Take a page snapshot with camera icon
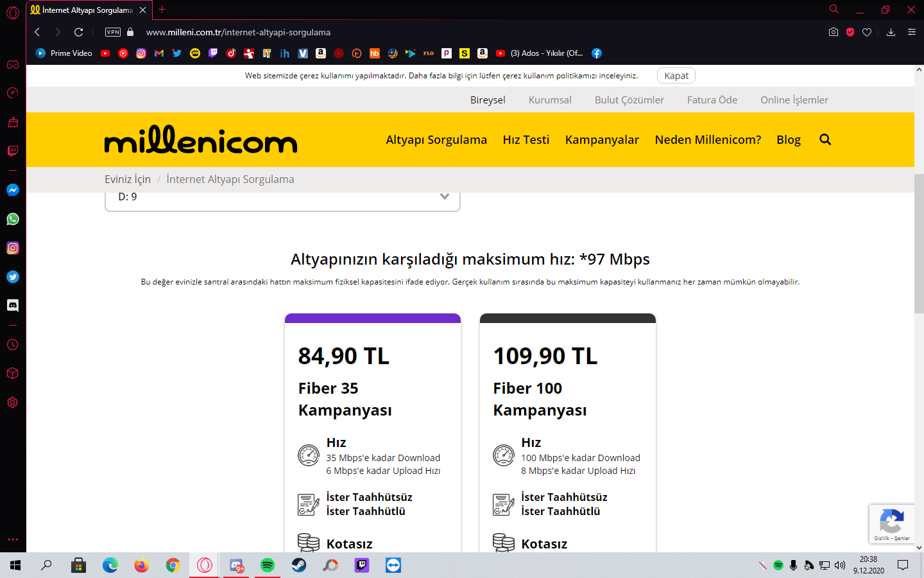Image resolution: width=924 pixels, height=578 pixels. pos(834,32)
